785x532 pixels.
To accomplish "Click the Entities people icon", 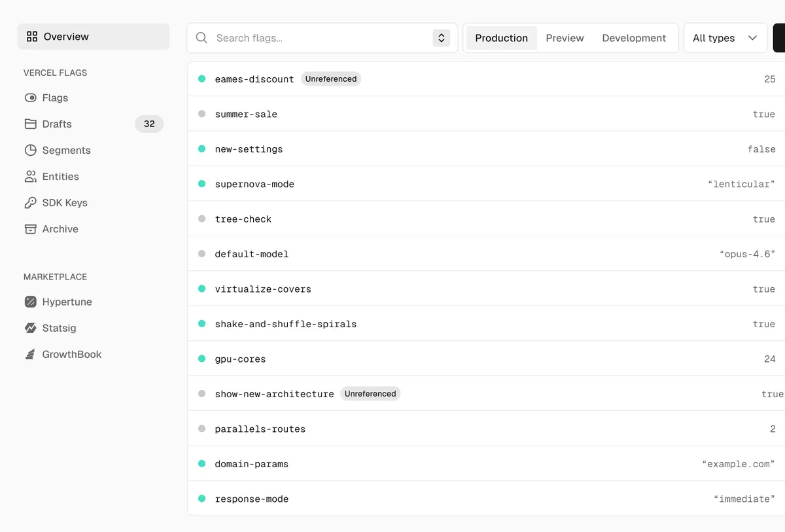I will click(x=31, y=176).
